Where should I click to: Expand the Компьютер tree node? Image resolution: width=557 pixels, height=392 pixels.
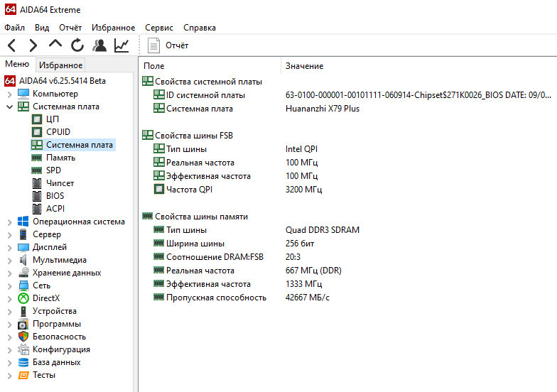(10, 94)
